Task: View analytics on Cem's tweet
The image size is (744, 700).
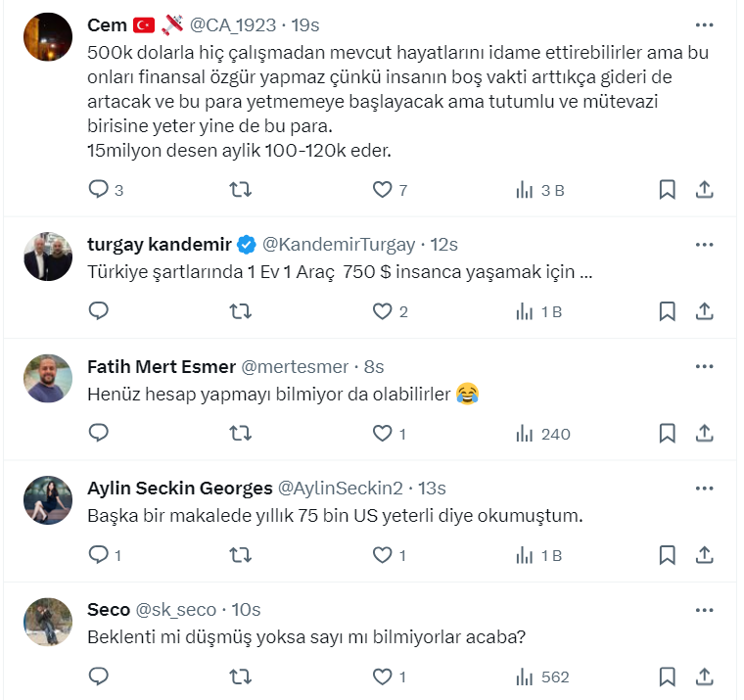Action: pos(539,190)
